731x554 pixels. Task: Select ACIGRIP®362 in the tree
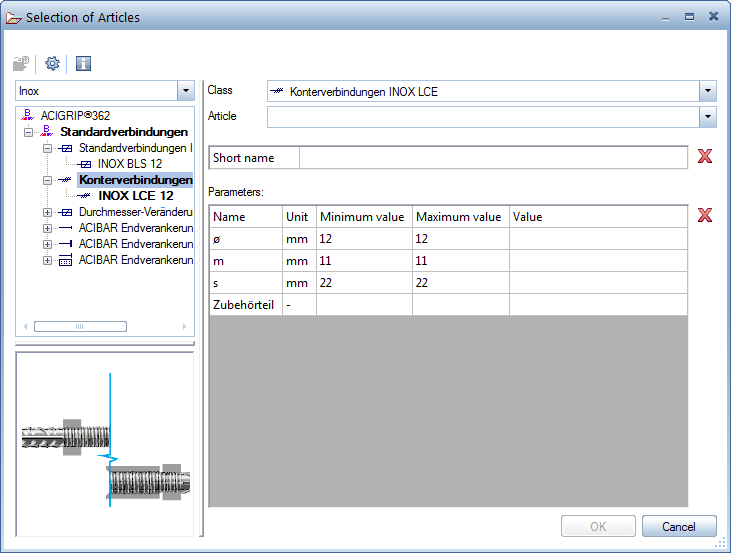75,116
